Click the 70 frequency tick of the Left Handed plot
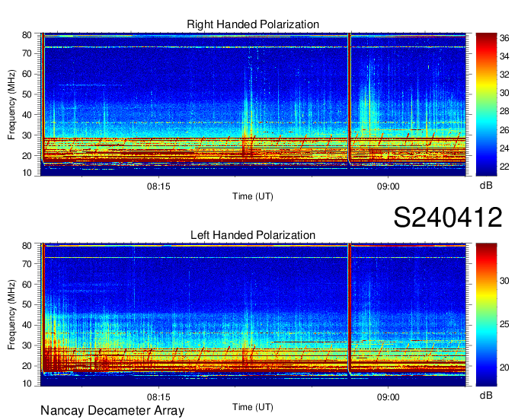Image resolution: width=518 pixels, height=420 pixels. (x=27, y=264)
